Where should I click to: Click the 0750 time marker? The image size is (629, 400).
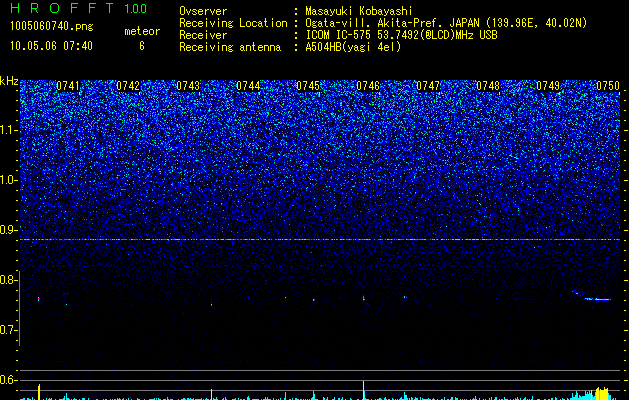click(x=608, y=86)
